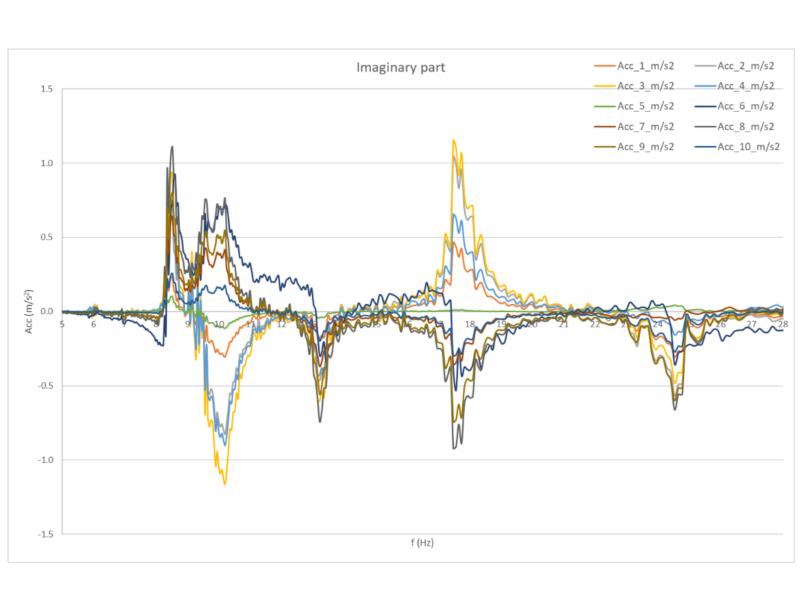Click the yellow curve's lowest trough near 10 Hz
This screenshot has height=600, width=800.
pos(225,484)
